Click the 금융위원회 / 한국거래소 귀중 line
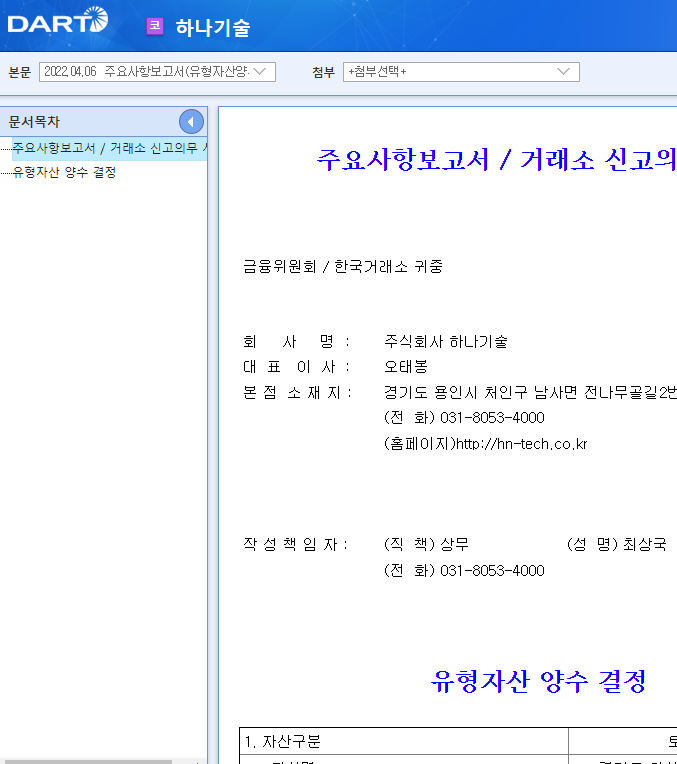 tap(343, 267)
